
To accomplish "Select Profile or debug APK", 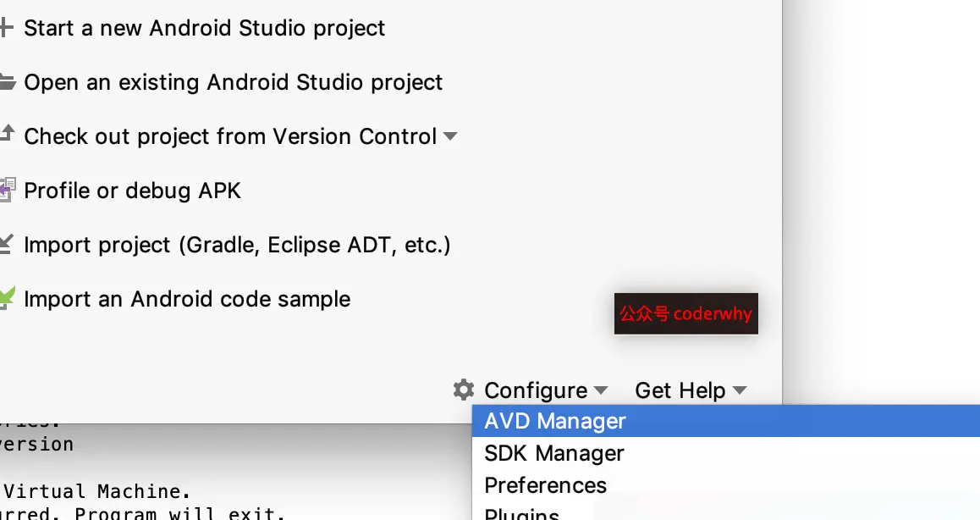I will pos(133,191).
